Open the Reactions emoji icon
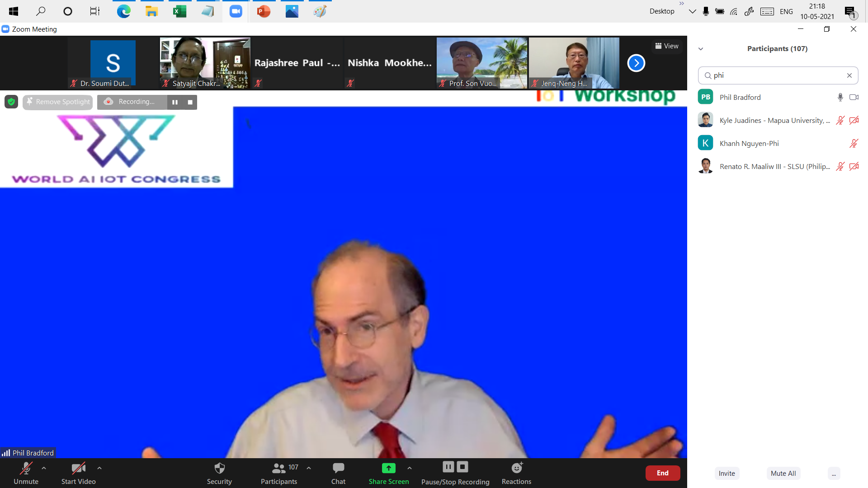This screenshot has height=488, width=868. (517, 468)
